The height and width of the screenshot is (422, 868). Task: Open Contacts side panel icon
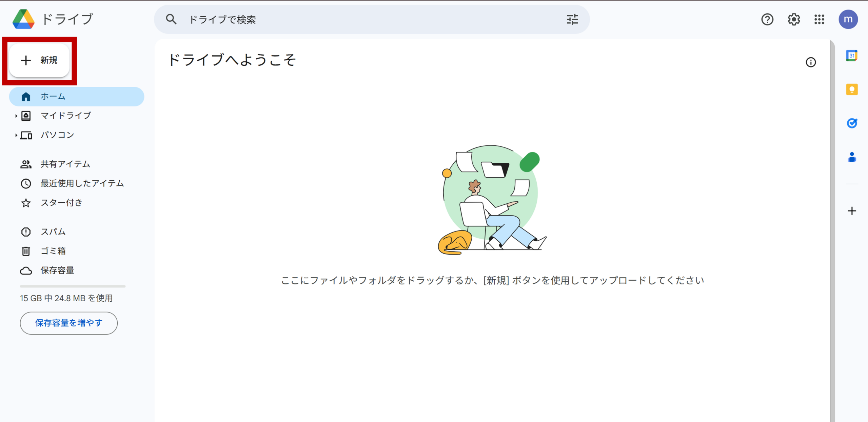(x=852, y=157)
